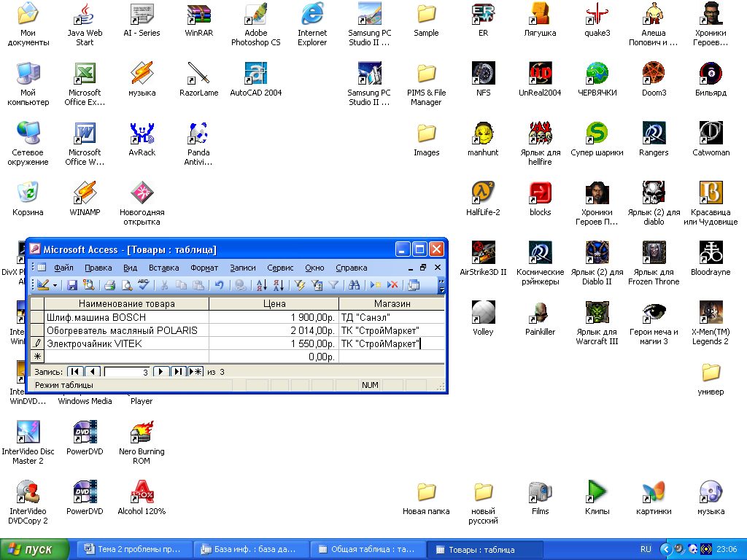Sort records descending
This screenshot has width=747, height=560.
point(279,285)
